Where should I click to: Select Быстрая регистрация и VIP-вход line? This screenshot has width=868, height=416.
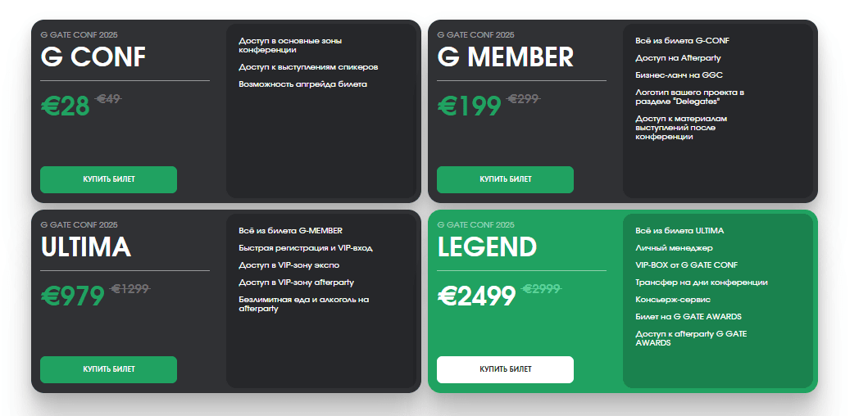pos(305,248)
